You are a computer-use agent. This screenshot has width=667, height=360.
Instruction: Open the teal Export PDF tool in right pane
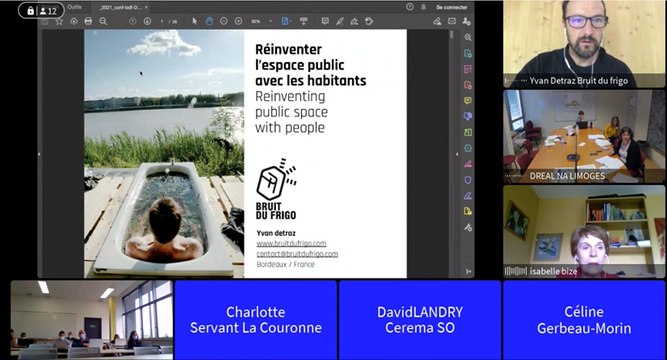468,54
